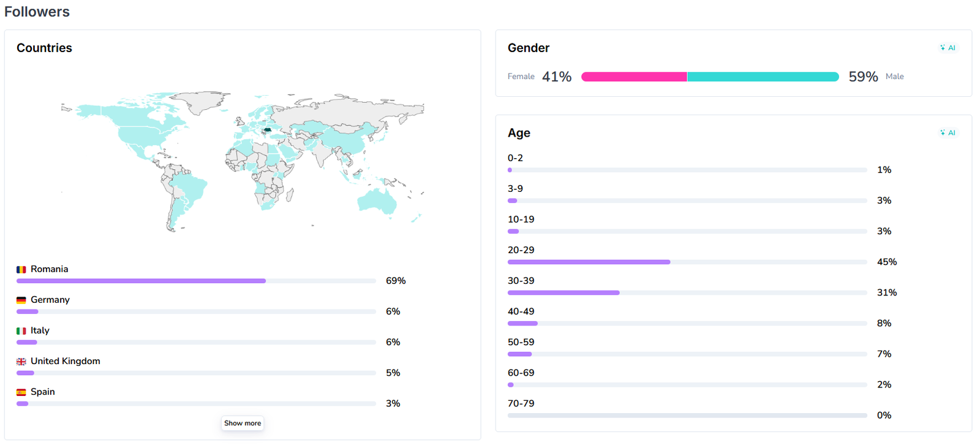
Task: Click the United Kingdom country label
Action: tap(66, 361)
